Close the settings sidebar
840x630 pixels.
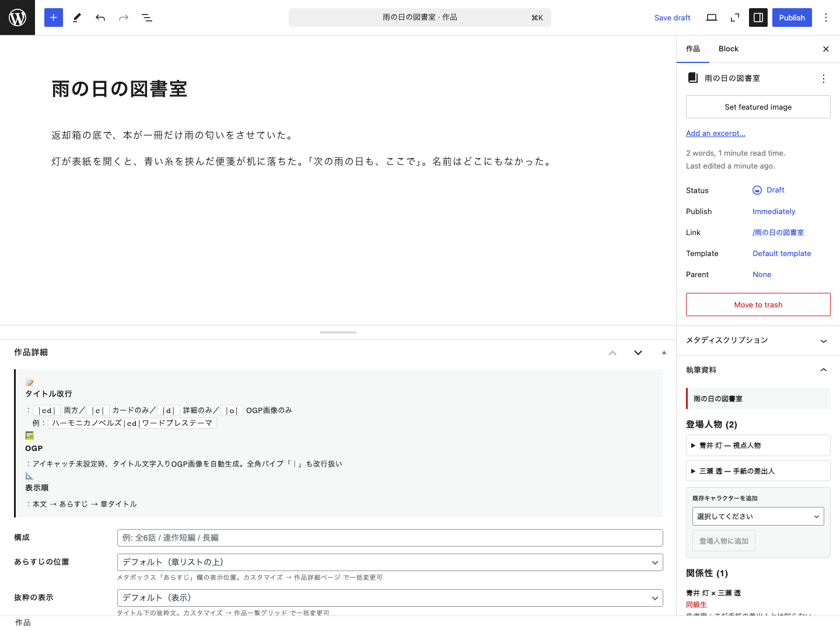pos(826,49)
